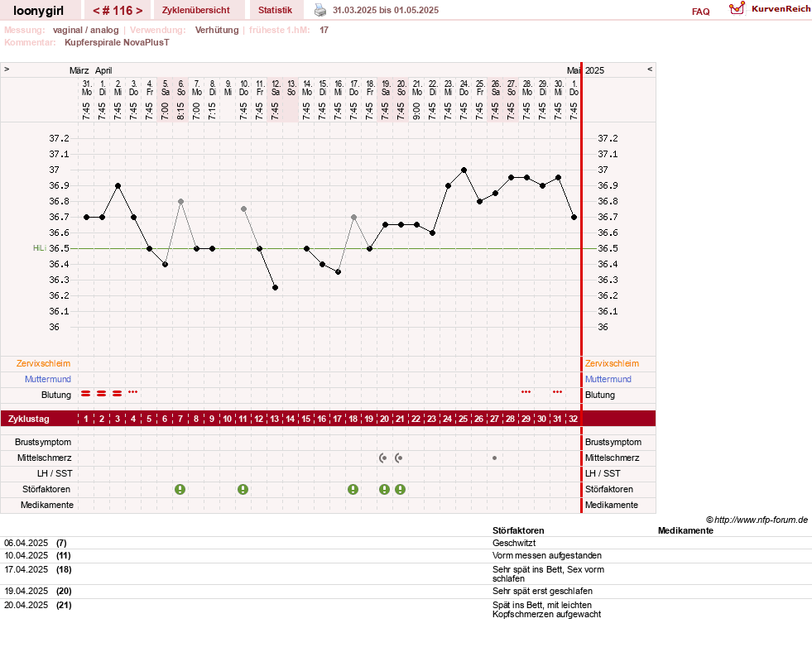Click the '20.04.2025' row date
Screen dimensions: 812x652
click(26, 606)
